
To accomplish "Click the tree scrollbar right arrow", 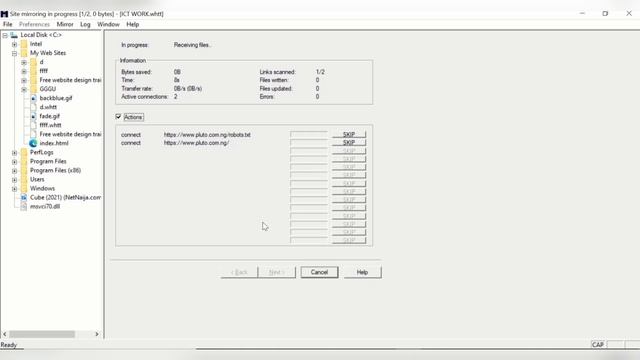I will 97,334.
